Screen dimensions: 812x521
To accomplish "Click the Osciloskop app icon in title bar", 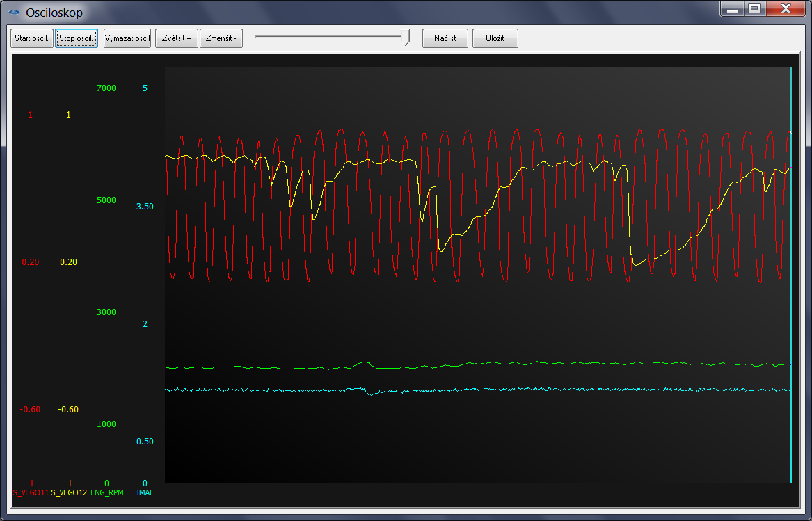I will [13, 12].
